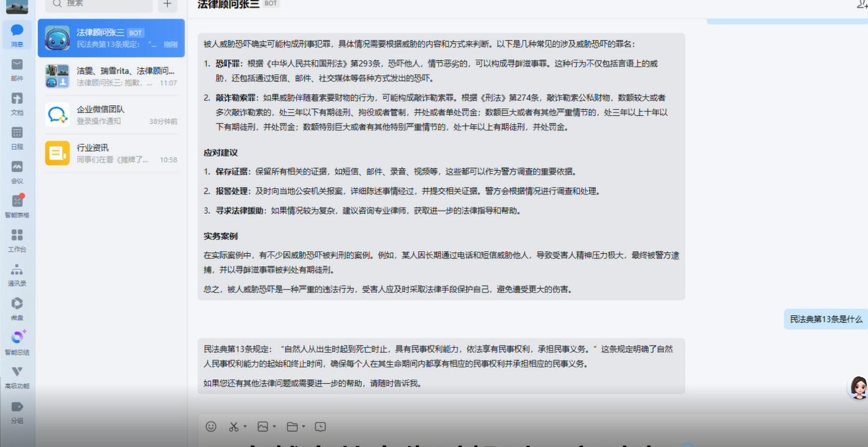Open the emoji picker in the chat toolbar
The height and width of the screenshot is (447, 868).
click(210, 427)
